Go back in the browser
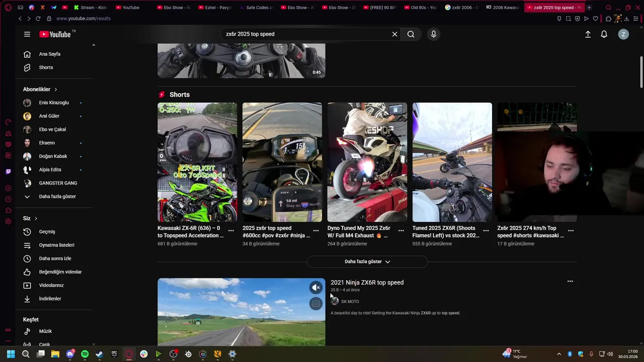 coord(20,19)
